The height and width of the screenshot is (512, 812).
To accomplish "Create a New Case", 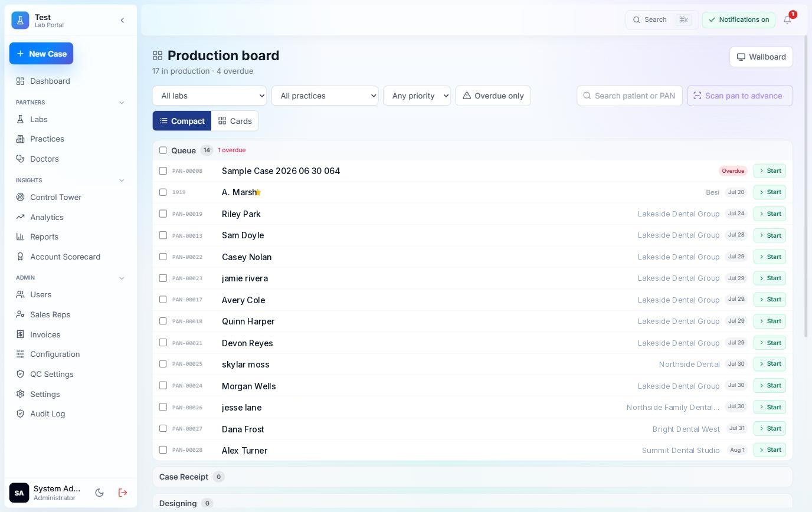I will (41, 54).
